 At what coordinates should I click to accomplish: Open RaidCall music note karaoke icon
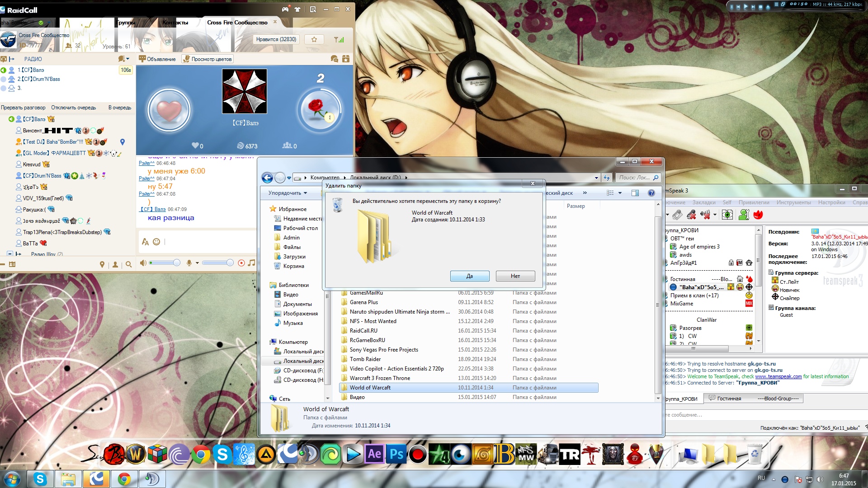tap(252, 263)
